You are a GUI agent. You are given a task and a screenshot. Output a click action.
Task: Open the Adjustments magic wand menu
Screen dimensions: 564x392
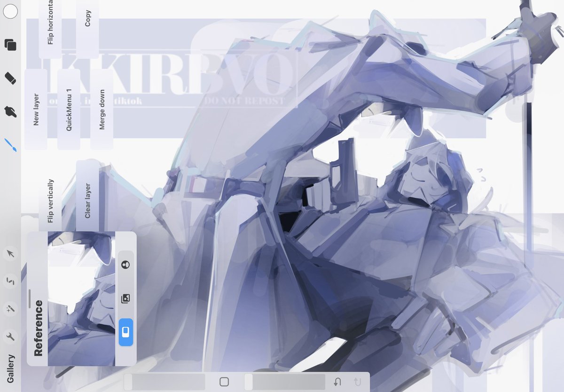pyautogui.click(x=10, y=309)
